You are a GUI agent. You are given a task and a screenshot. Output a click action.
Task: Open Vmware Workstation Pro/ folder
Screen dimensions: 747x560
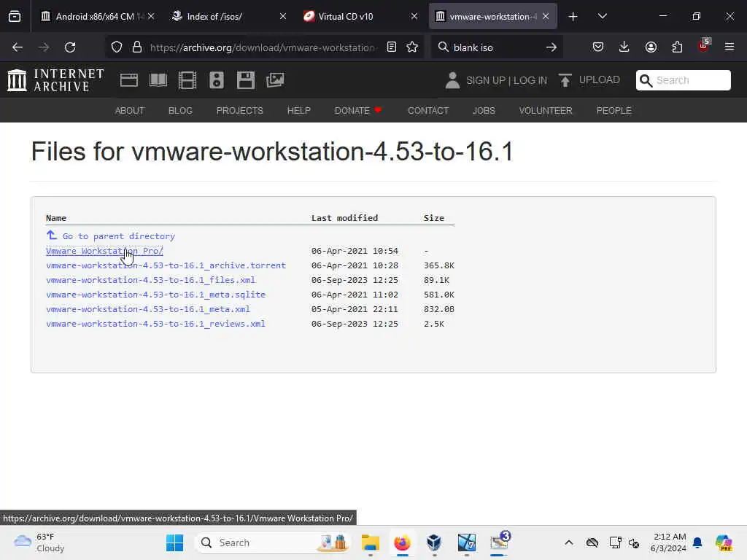104,251
